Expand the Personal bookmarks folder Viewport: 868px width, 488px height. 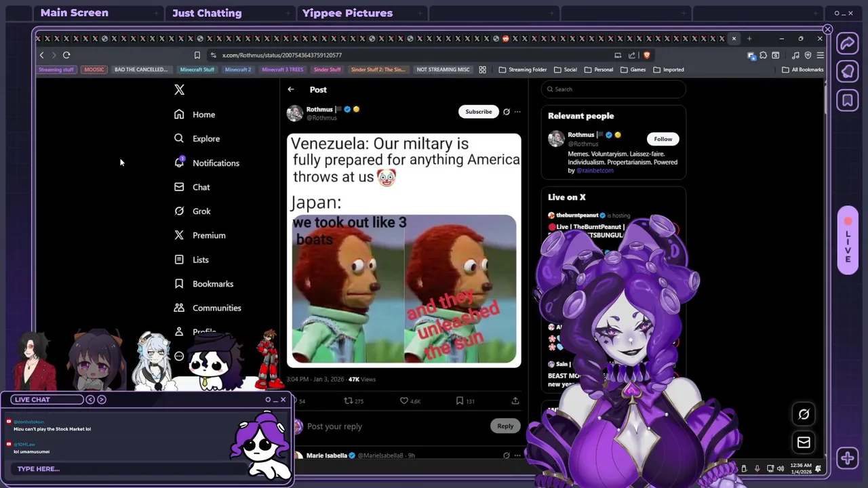599,69
